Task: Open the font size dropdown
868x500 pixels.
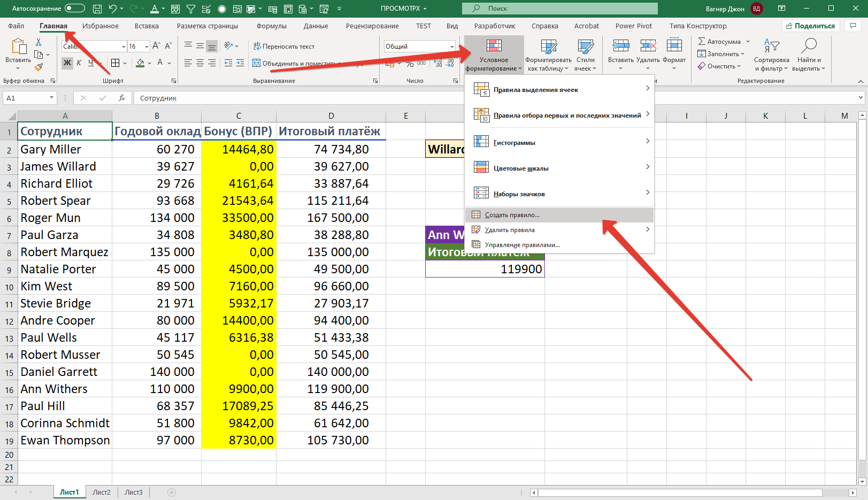Action: (x=147, y=47)
